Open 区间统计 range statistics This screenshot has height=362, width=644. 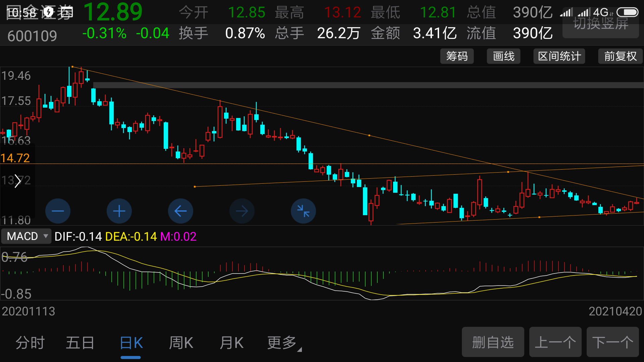(x=559, y=56)
